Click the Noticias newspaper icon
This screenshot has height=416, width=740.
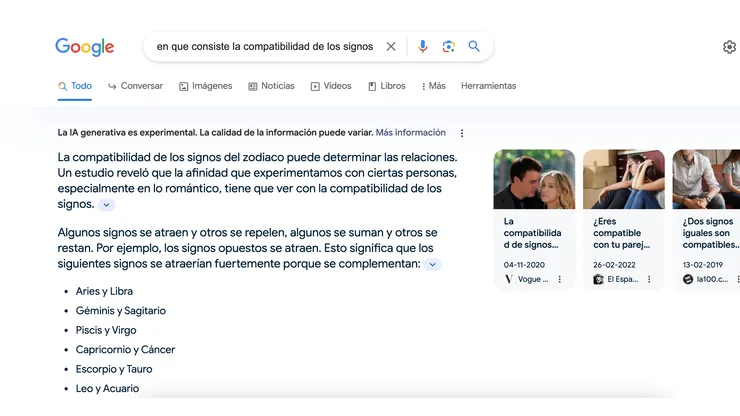(x=253, y=86)
